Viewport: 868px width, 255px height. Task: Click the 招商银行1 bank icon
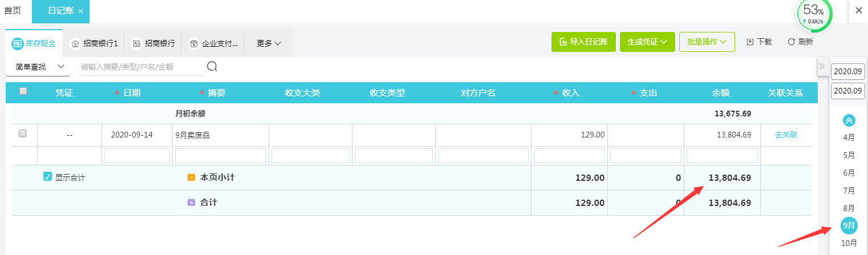point(75,43)
